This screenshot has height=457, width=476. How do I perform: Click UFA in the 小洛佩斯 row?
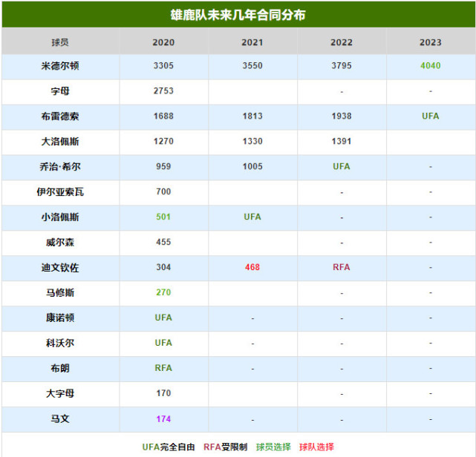click(252, 217)
